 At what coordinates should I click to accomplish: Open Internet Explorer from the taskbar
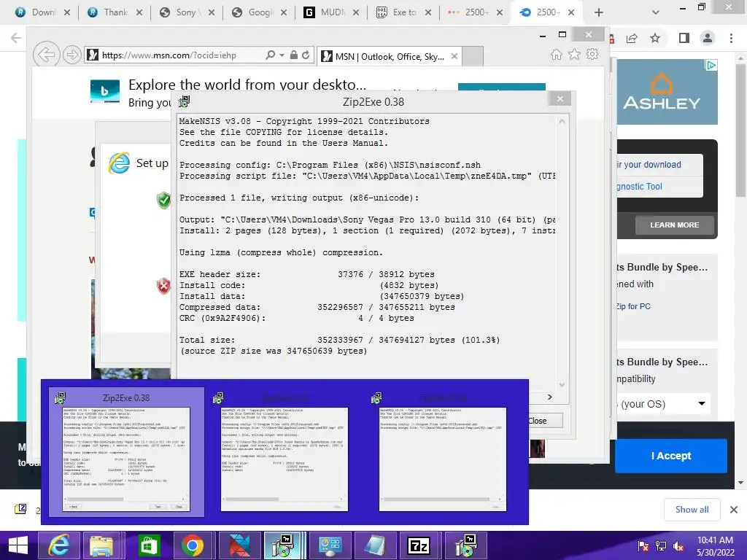(x=60, y=545)
